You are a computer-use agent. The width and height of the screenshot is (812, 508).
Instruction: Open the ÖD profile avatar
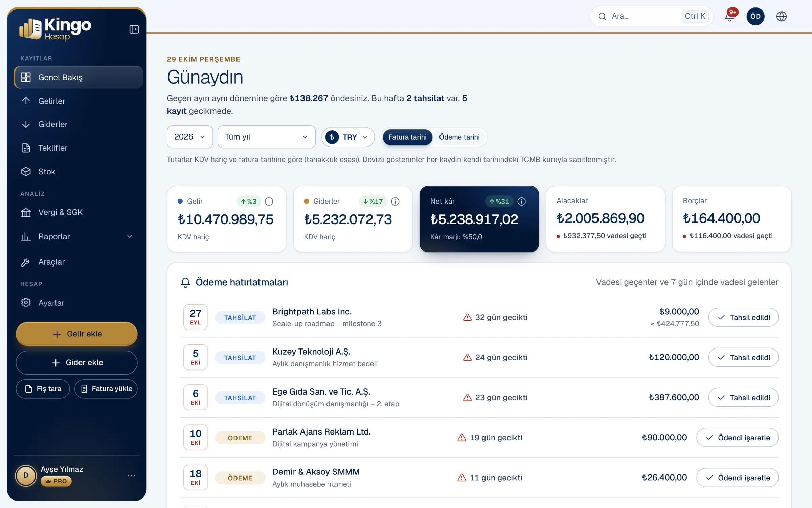click(x=755, y=16)
